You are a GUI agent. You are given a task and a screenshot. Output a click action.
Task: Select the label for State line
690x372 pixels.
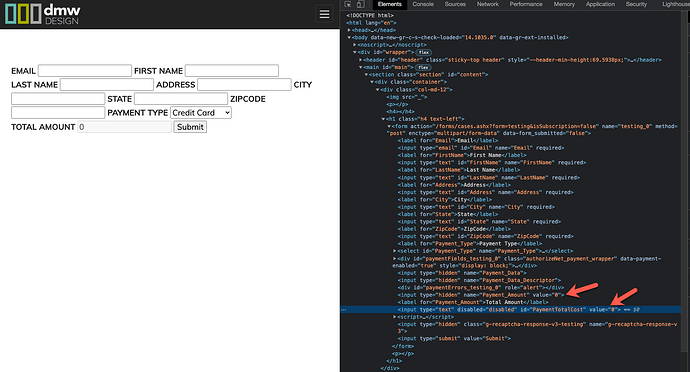click(x=447, y=214)
